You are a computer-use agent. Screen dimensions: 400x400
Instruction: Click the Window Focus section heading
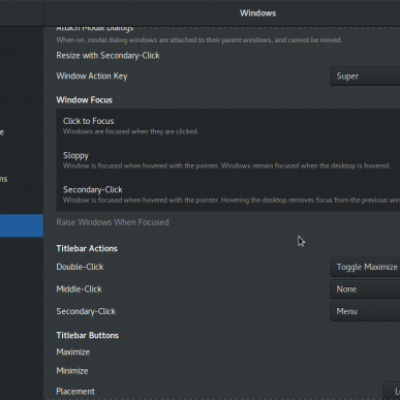click(x=84, y=100)
